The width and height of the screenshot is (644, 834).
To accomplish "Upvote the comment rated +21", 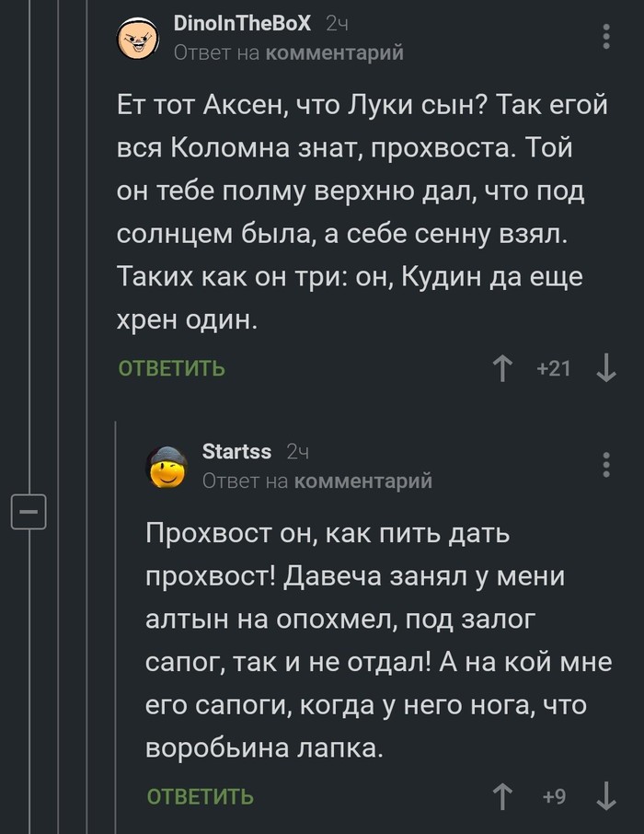I will (x=502, y=369).
